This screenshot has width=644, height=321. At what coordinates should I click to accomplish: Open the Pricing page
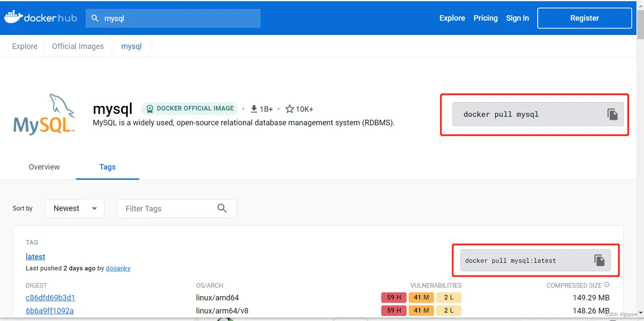tap(486, 18)
